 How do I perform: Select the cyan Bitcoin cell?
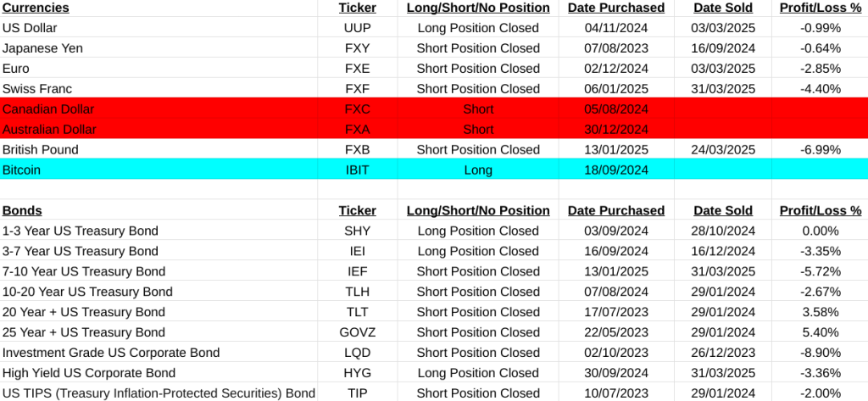21,170
